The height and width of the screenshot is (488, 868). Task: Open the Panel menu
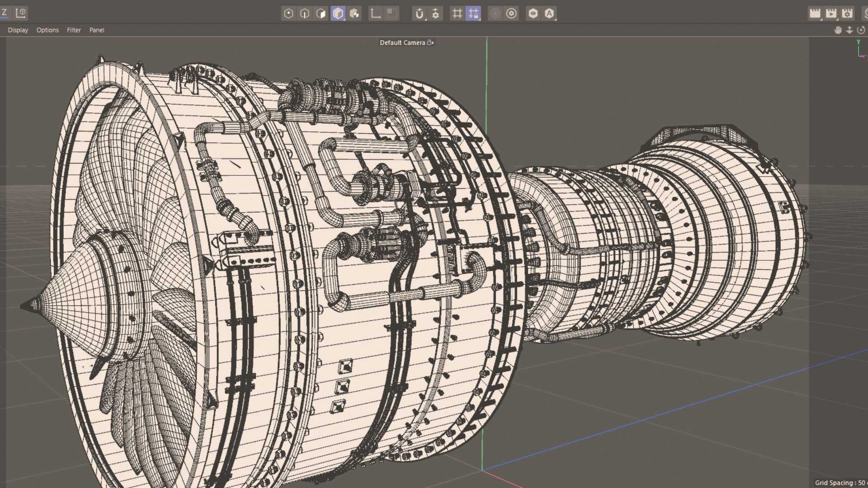coord(97,30)
